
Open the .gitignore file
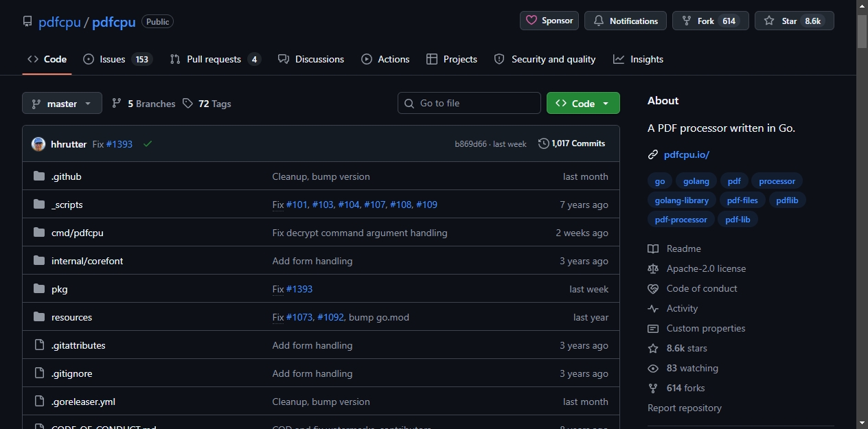[x=71, y=373]
